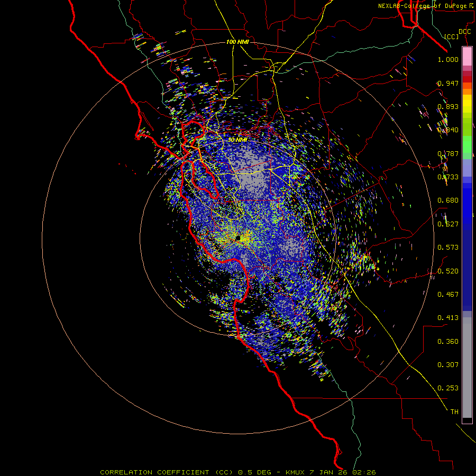Select the 0.840 scale value
Viewport: 476px width, 476px height.
coord(448,130)
